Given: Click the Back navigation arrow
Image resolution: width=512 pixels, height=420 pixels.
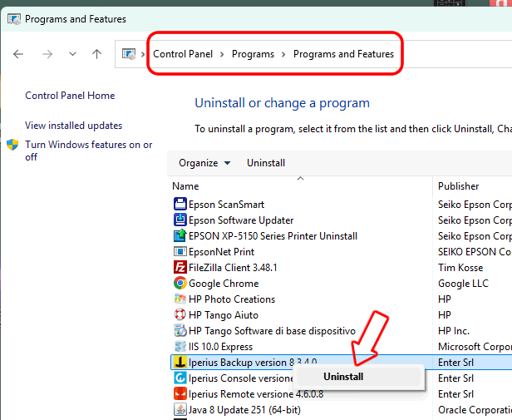Looking at the screenshot, I should point(18,54).
